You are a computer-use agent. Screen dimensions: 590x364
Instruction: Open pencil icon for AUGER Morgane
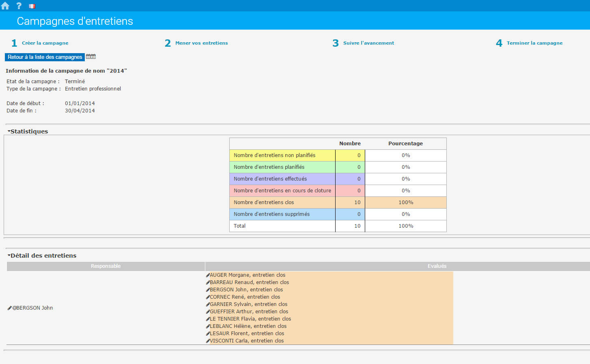click(208, 275)
